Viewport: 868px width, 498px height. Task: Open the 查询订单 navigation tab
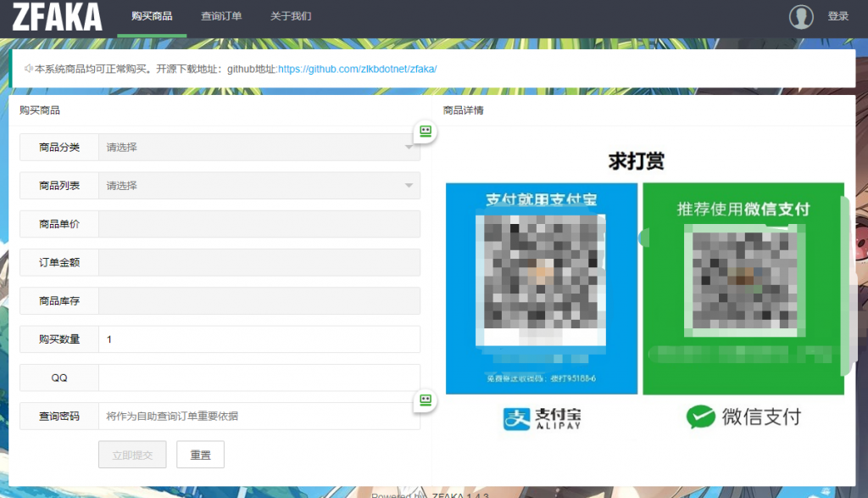point(221,17)
